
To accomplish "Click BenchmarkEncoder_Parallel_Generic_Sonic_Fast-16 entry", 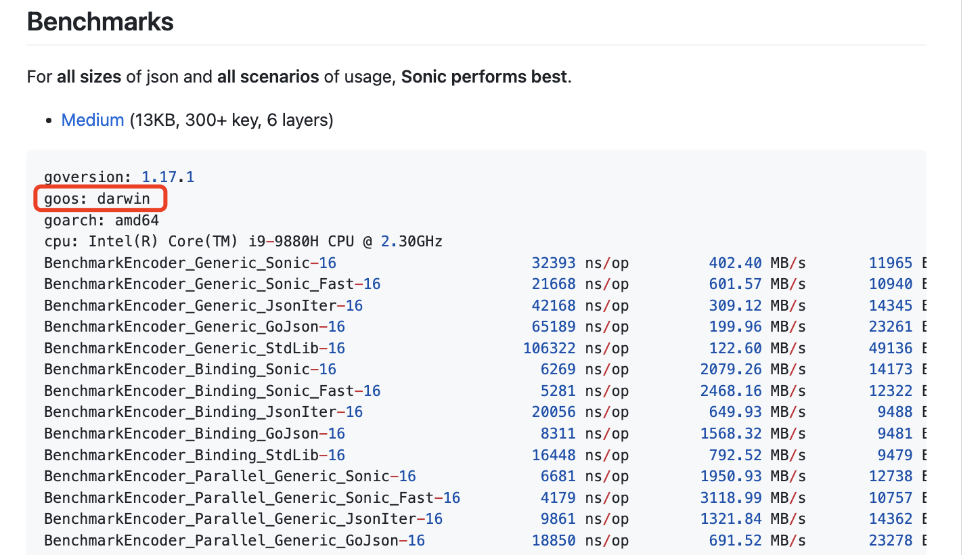I will point(252,498).
